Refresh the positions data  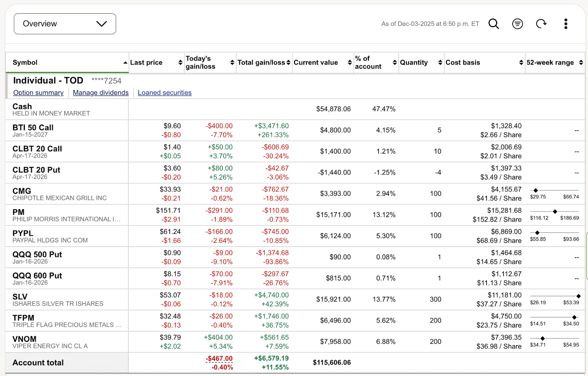pyautogui.click(x=541, y=24)
